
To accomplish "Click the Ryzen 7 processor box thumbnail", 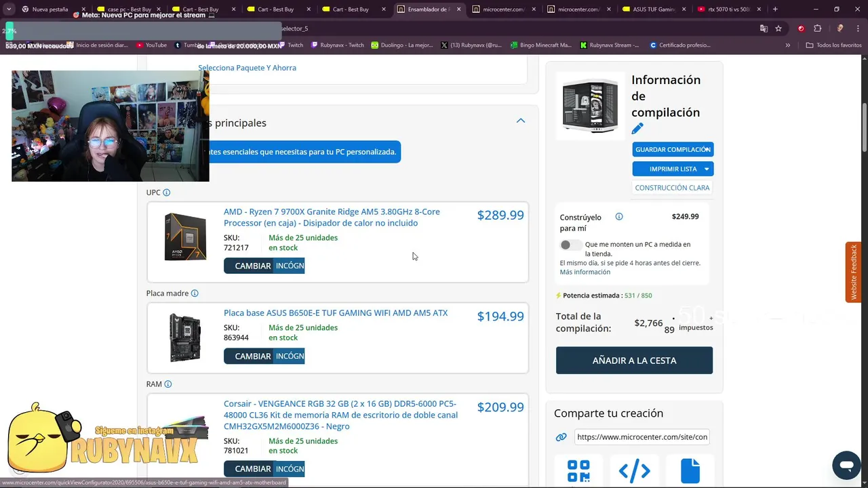I will (185, 237).
